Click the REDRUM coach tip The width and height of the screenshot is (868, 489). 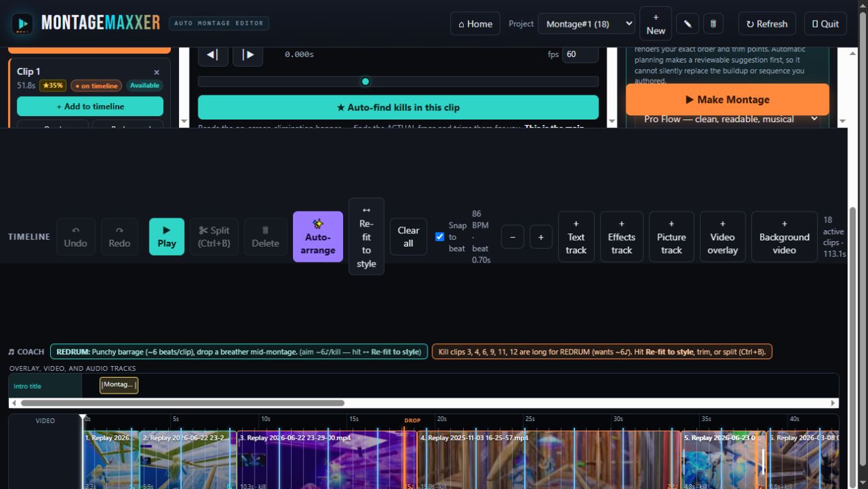pyautogui.click(x=239, y=352)
